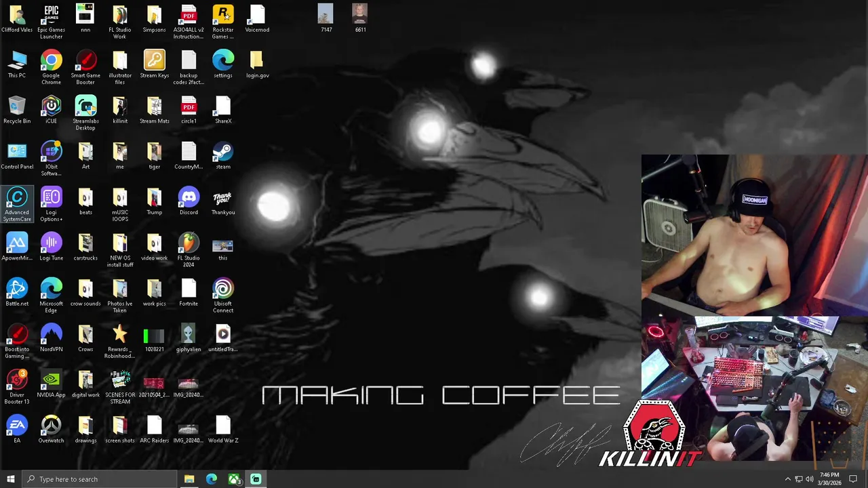Select the Voicemod file icon

pyautogui.click(x=257, y=18)
